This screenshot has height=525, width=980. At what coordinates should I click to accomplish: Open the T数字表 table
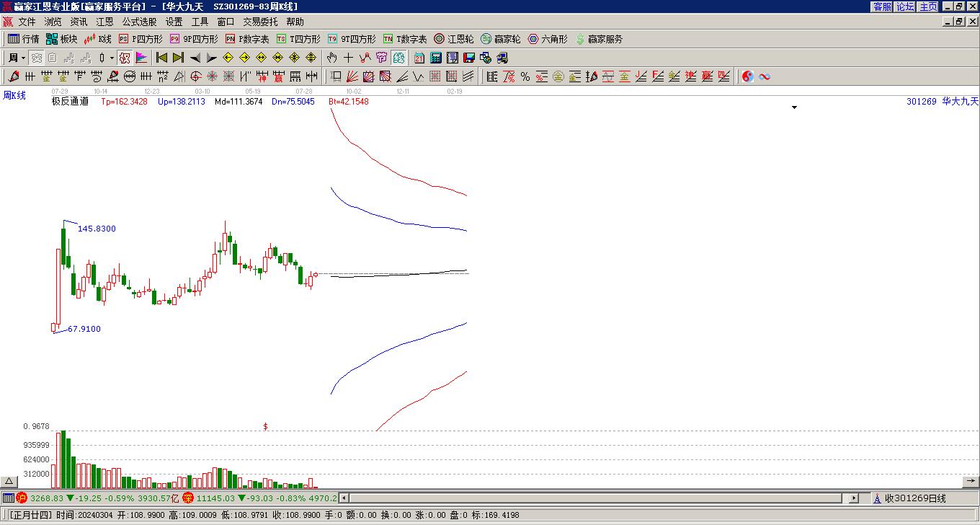[x=405, y=39]
